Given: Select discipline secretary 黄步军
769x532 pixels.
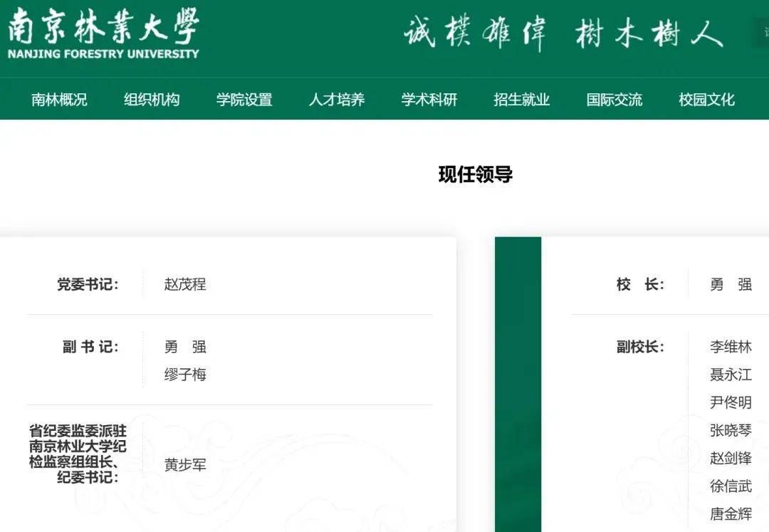Looking at the screenshot, I should tap(185, 465).
